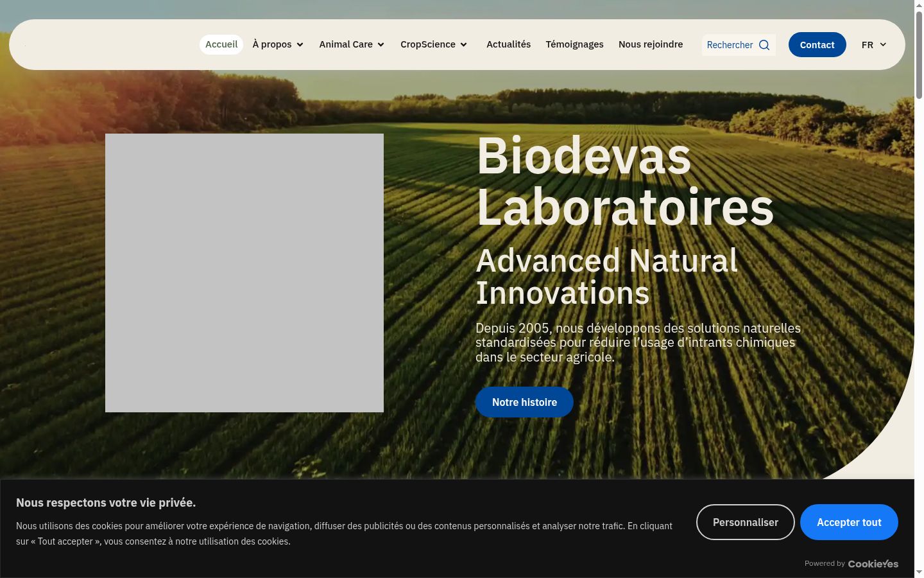924x578 pixels.
Task: Click 'Nous respectons votre vie privée.' heading
Action: [x=106, y=503]
